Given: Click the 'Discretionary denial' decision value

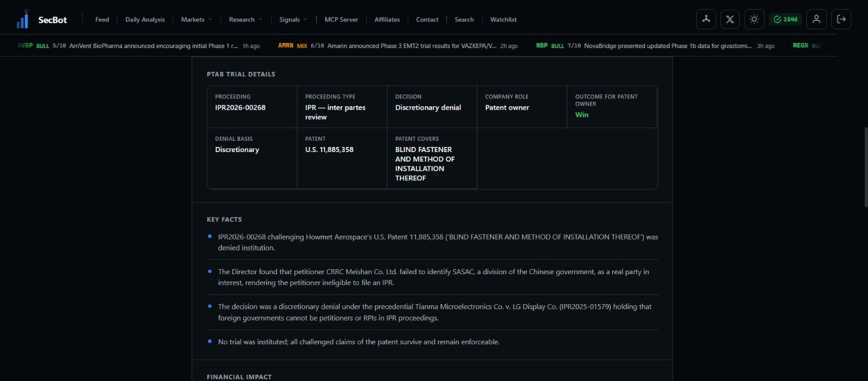Looking at the screenshot, I should [x=428, y=107].
